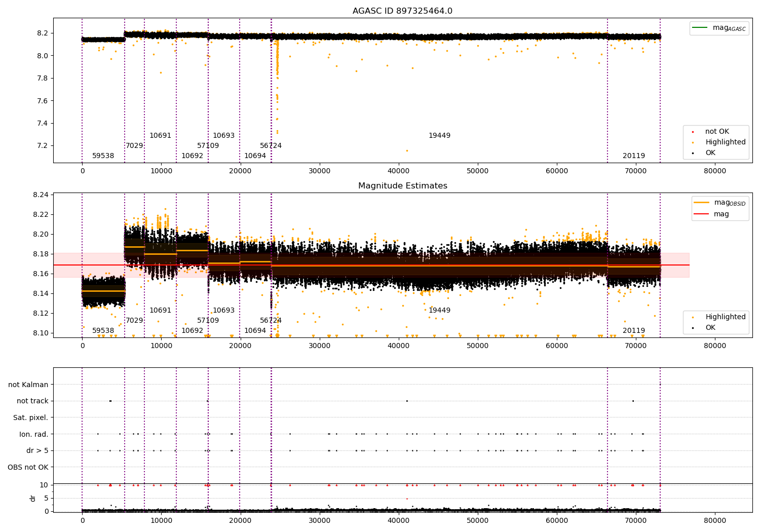Click the 'not track' axis label
The image size is (760, 532).
click(x=32, y=401)
